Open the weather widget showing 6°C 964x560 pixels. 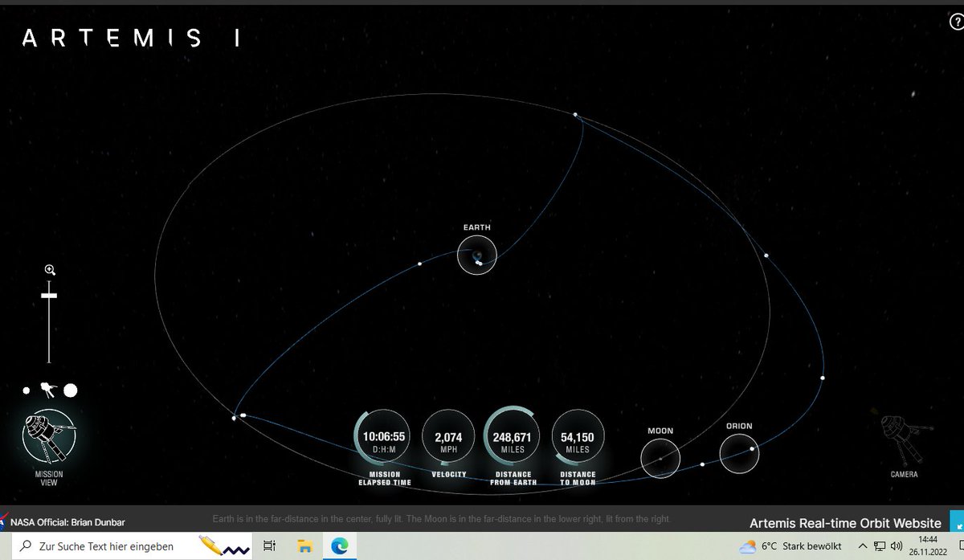790,546
